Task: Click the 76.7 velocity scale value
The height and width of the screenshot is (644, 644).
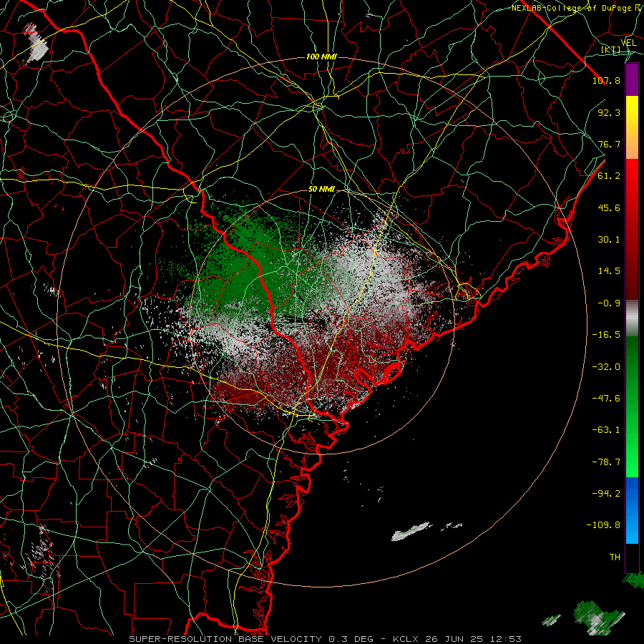Action: tap(609, 144)
